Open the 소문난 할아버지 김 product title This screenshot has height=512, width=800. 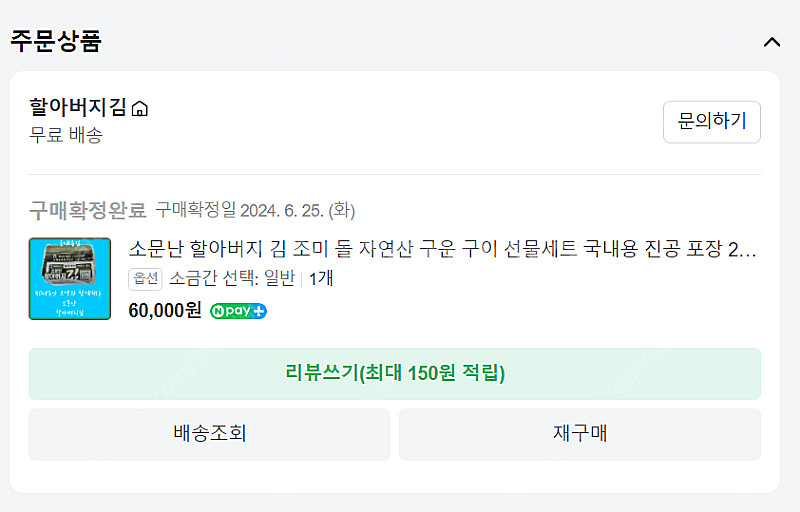point(442,250)
